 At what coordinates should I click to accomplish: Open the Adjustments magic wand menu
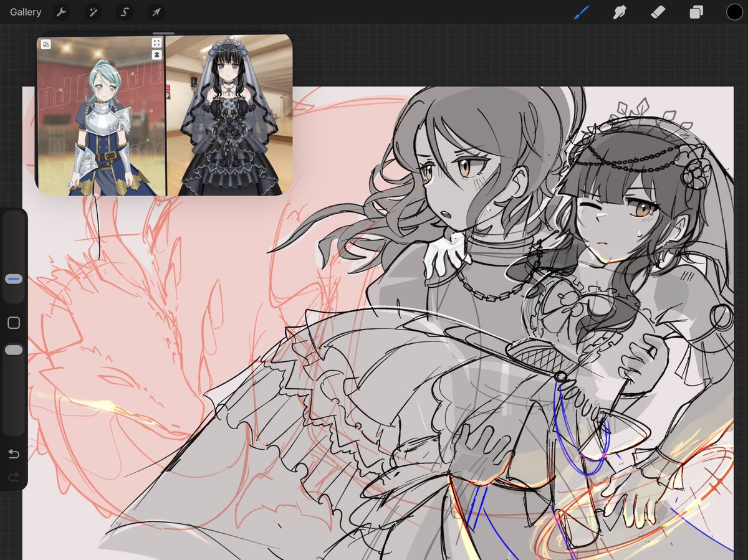pyautogui.click(x=92, y=12)
